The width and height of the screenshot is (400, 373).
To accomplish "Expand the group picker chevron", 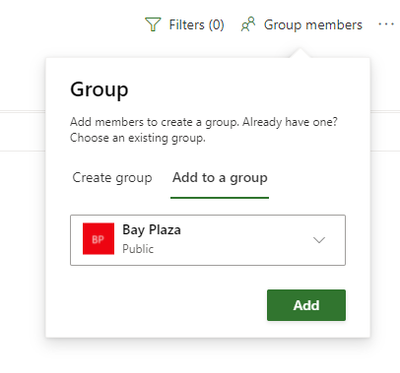I will [x=319, y=240].
